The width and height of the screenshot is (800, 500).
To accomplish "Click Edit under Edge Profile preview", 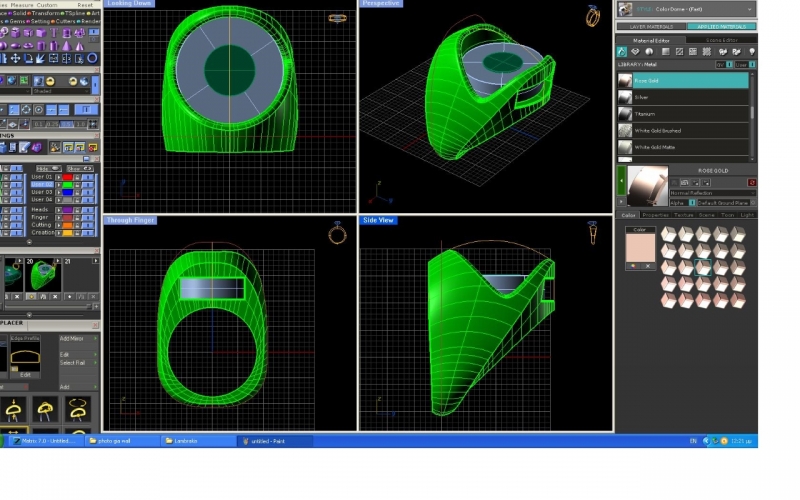I will point(25,375).
